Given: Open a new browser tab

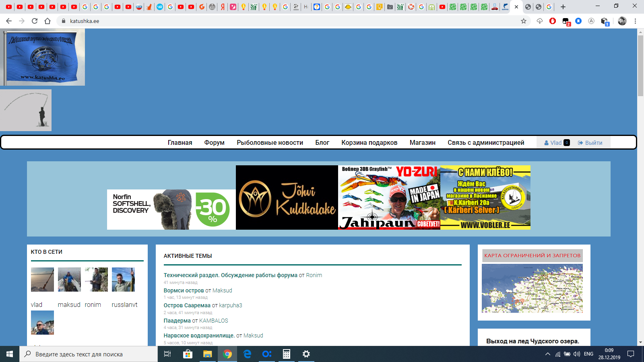Looking at the screenshot, I should click(x=563, y=7).
